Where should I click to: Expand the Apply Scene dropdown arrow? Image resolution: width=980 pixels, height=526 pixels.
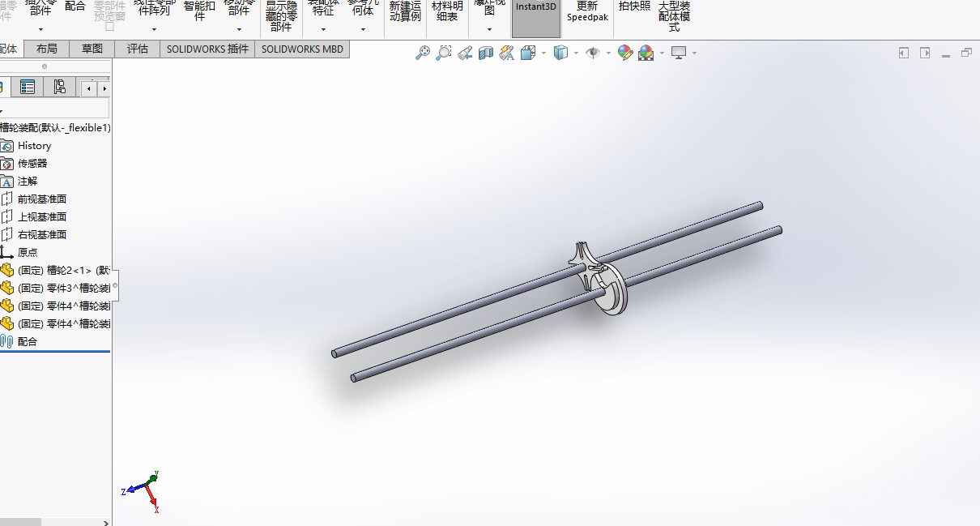[x=662, y=53]
